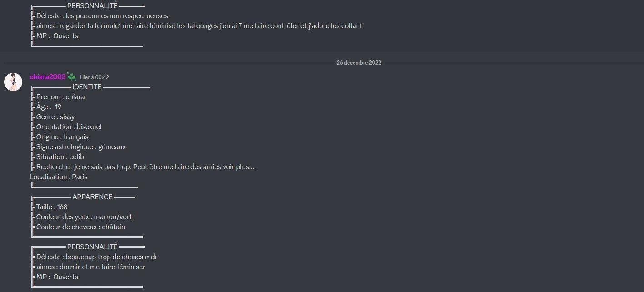Click the "Situation : celib" line
644x292 pixels.
click(60, 157)
